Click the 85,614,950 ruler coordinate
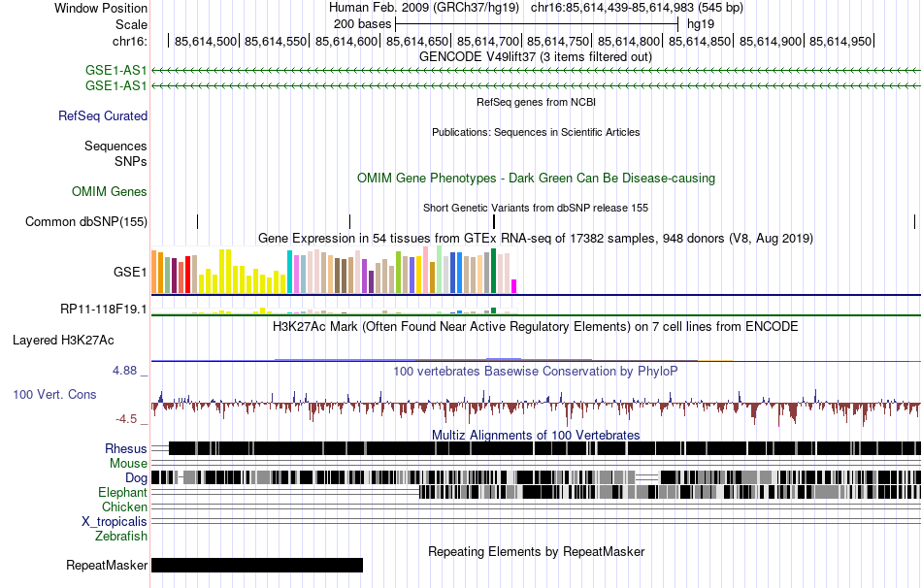 point(840,41)
